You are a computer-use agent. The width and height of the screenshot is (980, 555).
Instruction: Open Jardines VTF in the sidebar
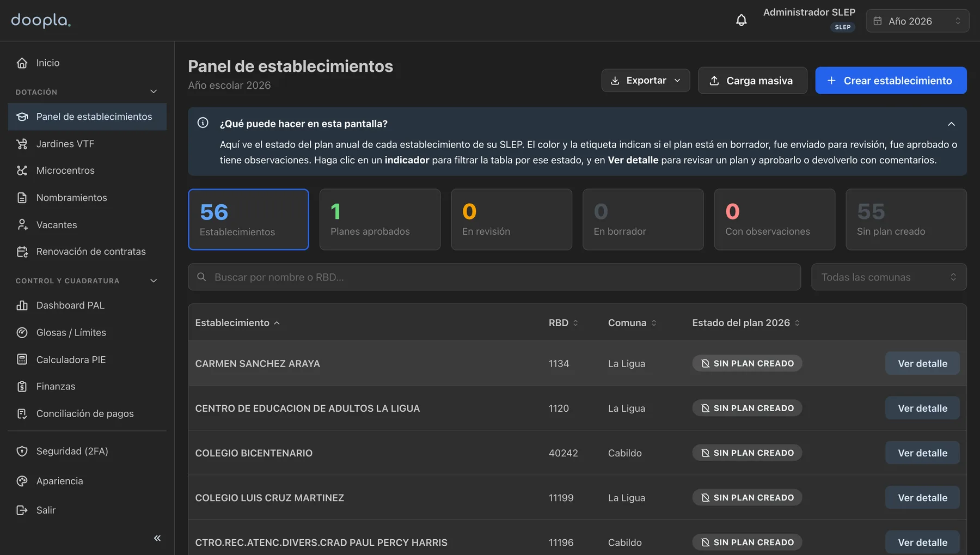pos(87,144)
